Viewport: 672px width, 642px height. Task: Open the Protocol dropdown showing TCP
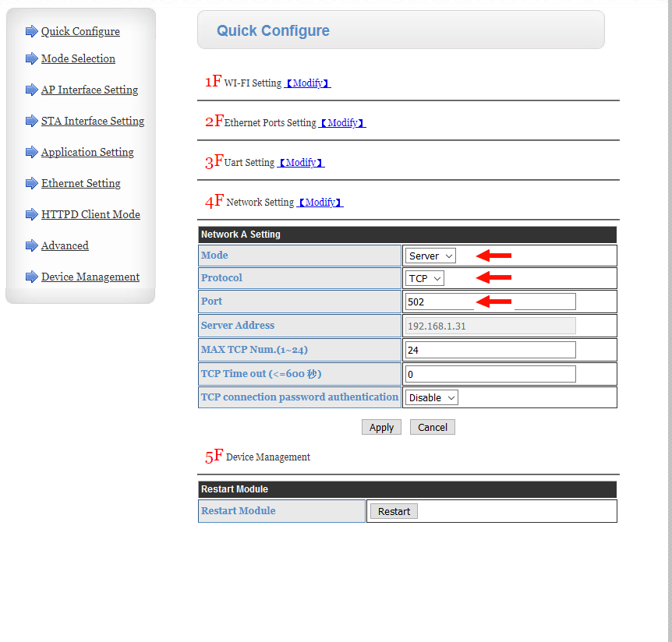pos(425,279)
